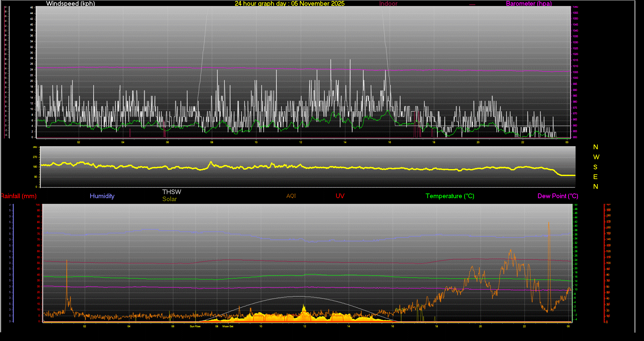Click the Indoor legend label
644x341 pixels.
(388, 4)
